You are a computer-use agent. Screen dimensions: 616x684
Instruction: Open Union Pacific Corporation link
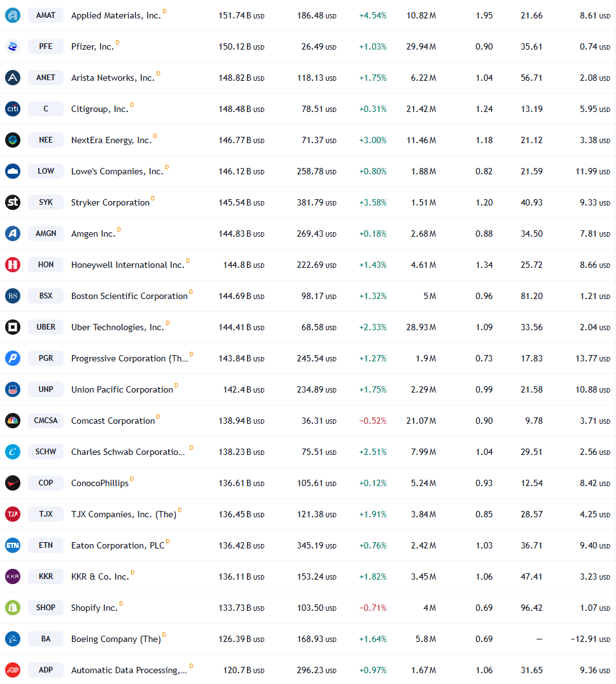click(122, 390)
